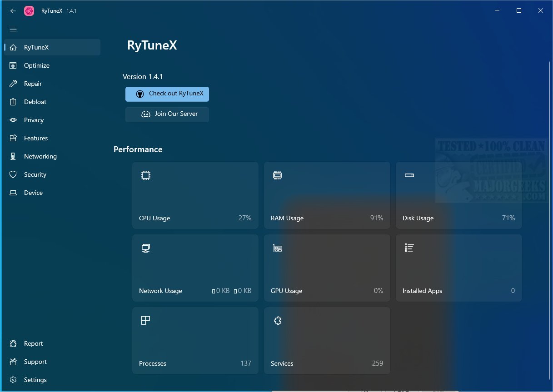Click the GPU Usage label
This screenshot has width=553, height=392.
286,291
